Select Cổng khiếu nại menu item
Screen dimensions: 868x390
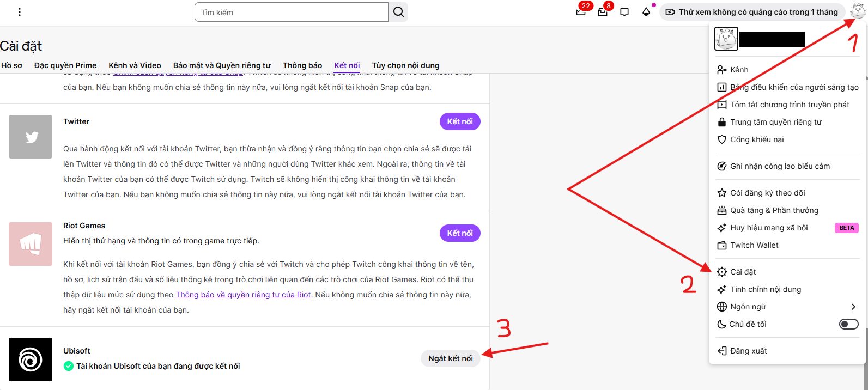tap(787, 139)
